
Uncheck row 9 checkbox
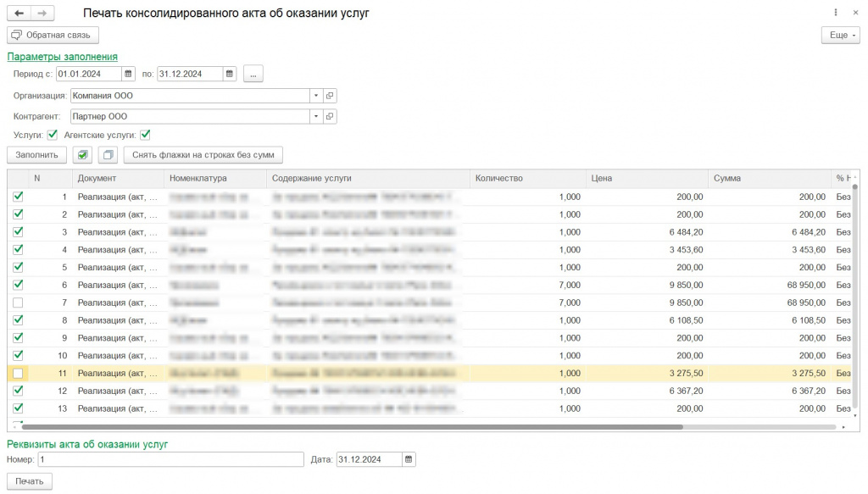click(x=18, y=337)
